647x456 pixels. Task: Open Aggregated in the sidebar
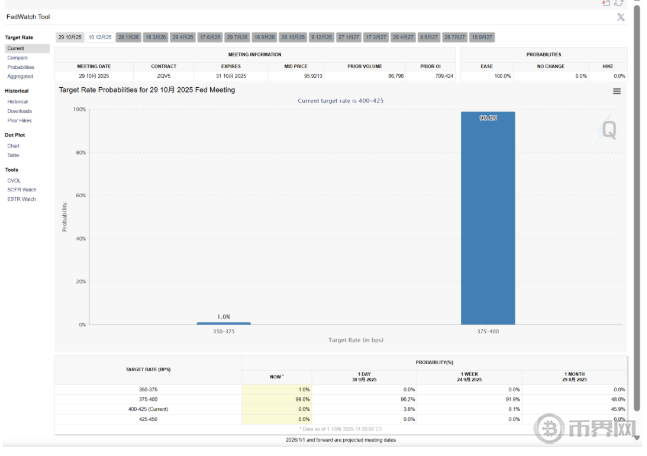tap(20, 76)
